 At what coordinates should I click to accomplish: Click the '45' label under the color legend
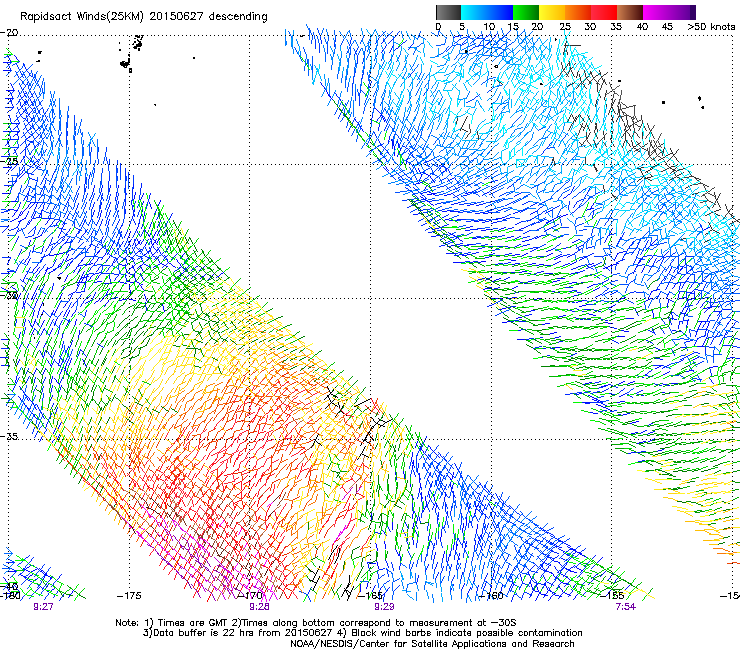tap(667, 27)
